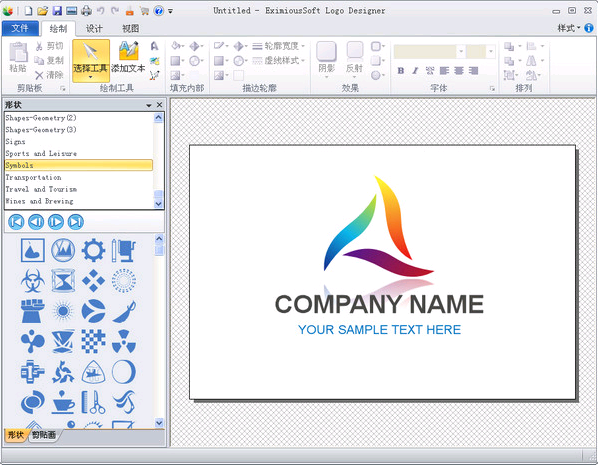This screenshot has height=466, width=598.
Task: Select Signs category in list
Action: [x=79, y=142]
